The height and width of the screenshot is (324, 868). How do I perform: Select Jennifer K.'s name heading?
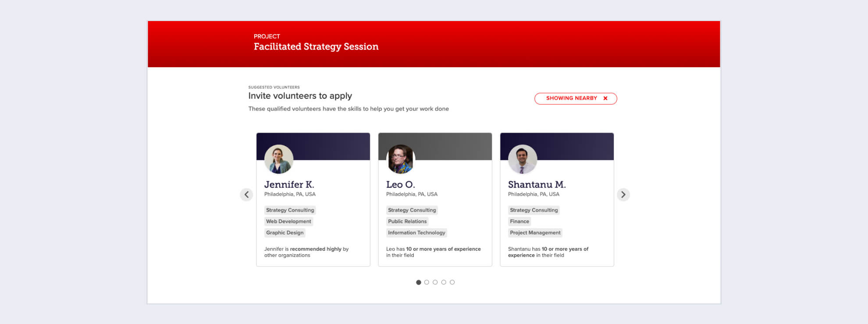coord(289,184)
